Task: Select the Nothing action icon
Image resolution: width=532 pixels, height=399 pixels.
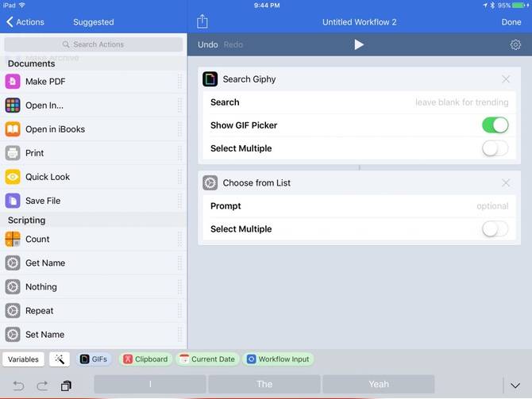Action: (x=13, y=287)
